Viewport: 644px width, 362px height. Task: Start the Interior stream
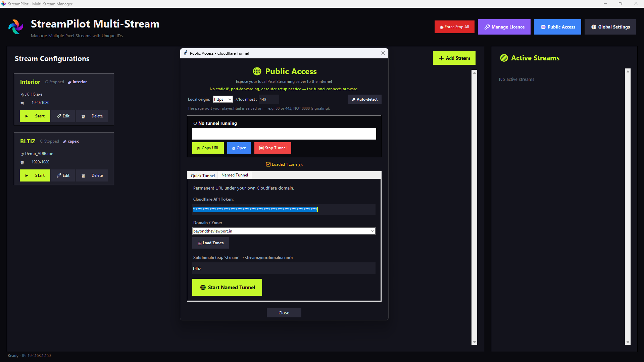pos(35,116)
